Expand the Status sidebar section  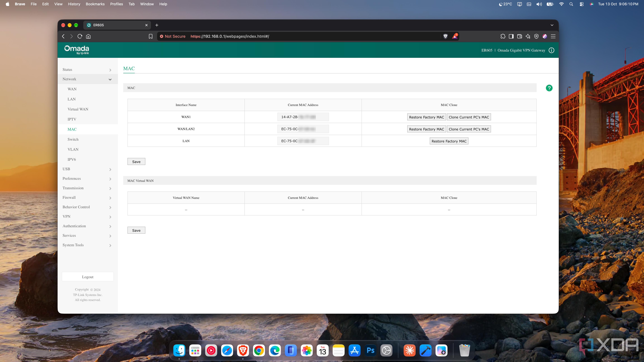pyautogui.click(x=87, y=69)
